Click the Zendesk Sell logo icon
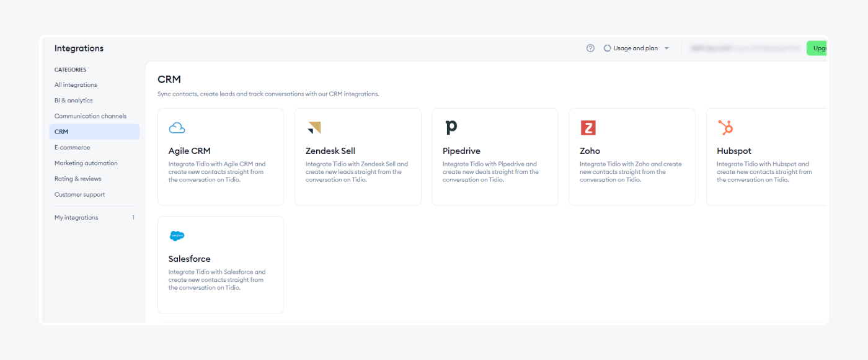The height and width of the screenshot is (360, 868). pyautogui.click(x=314, y=128)
